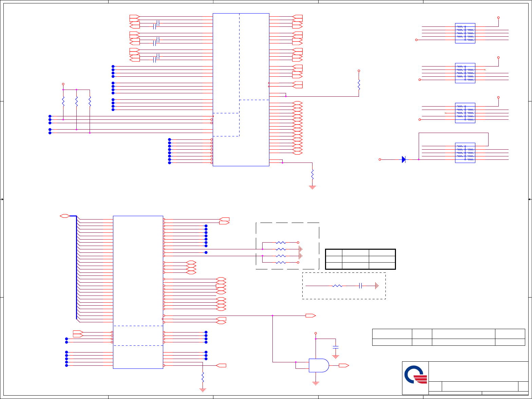Select leftmost of three vertical pull-up resistors
Viewport: 532px width, 399px height.
[63, 101]
